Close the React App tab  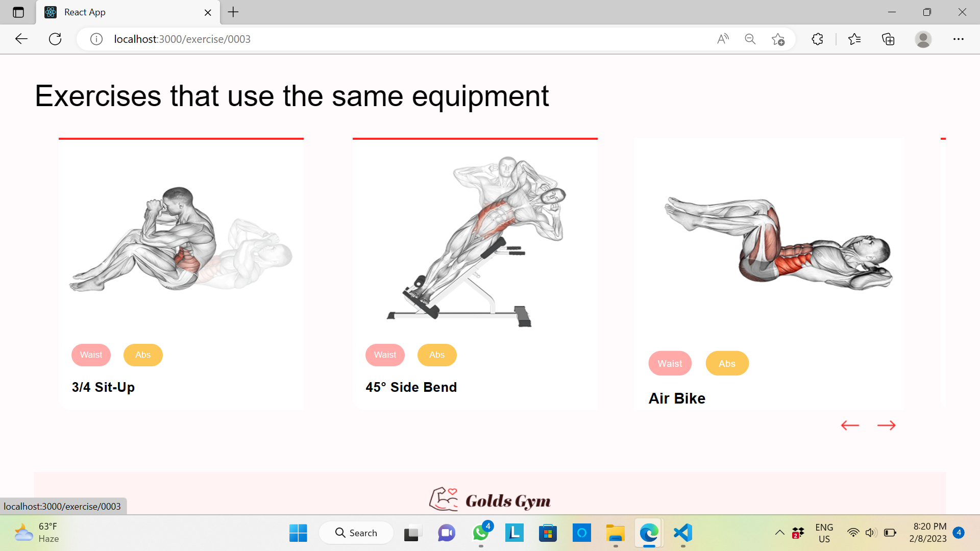tap(208, 13)
